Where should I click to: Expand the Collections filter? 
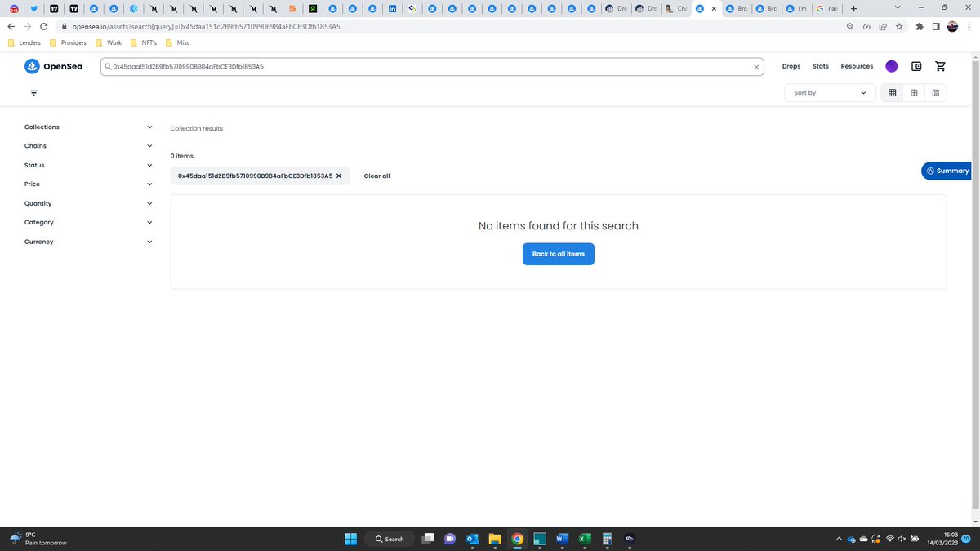(88, 127)
